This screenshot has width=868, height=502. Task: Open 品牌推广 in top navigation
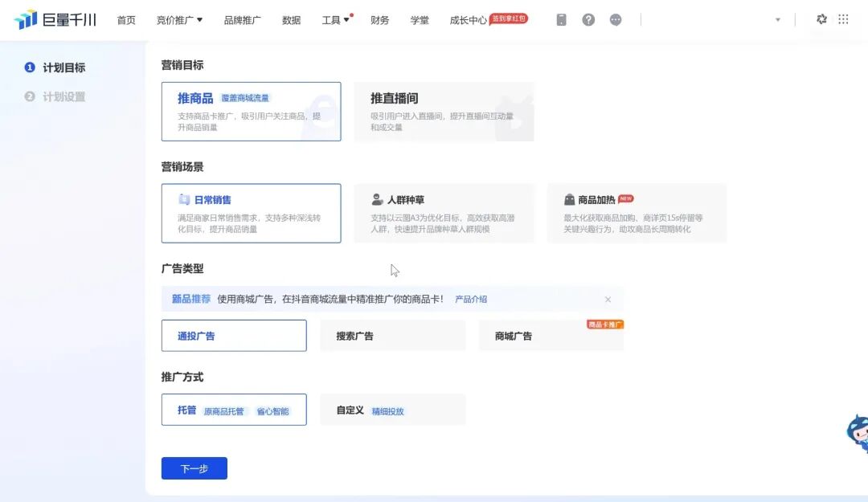pos(243,20)
